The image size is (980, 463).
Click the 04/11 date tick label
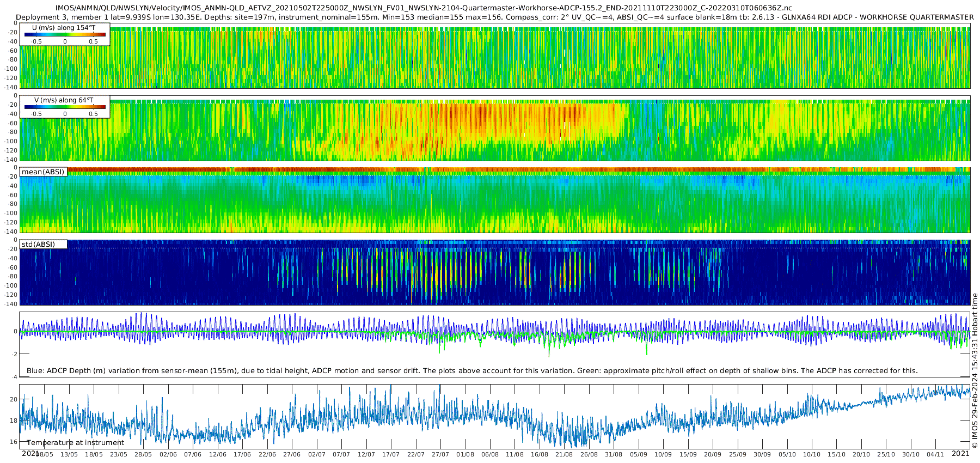[935, 454]
